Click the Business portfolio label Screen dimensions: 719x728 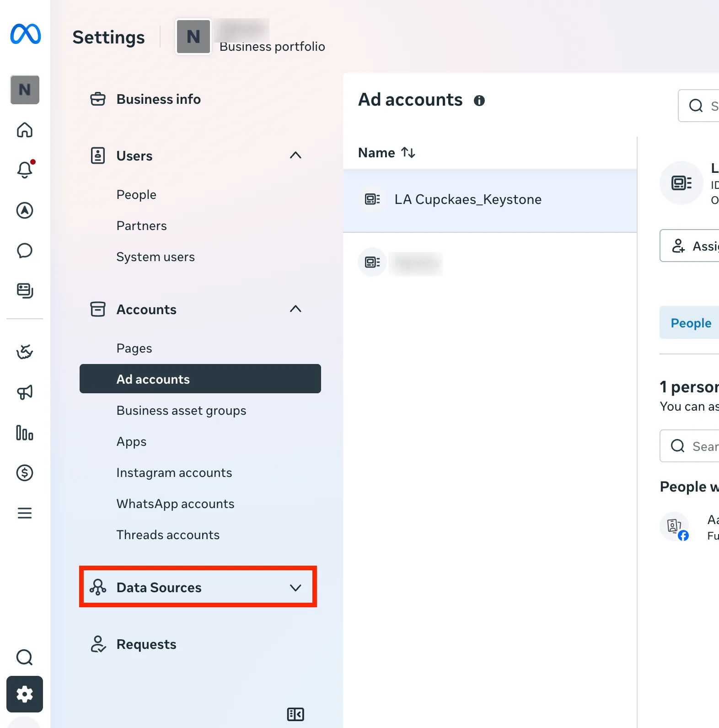(272, 47)
